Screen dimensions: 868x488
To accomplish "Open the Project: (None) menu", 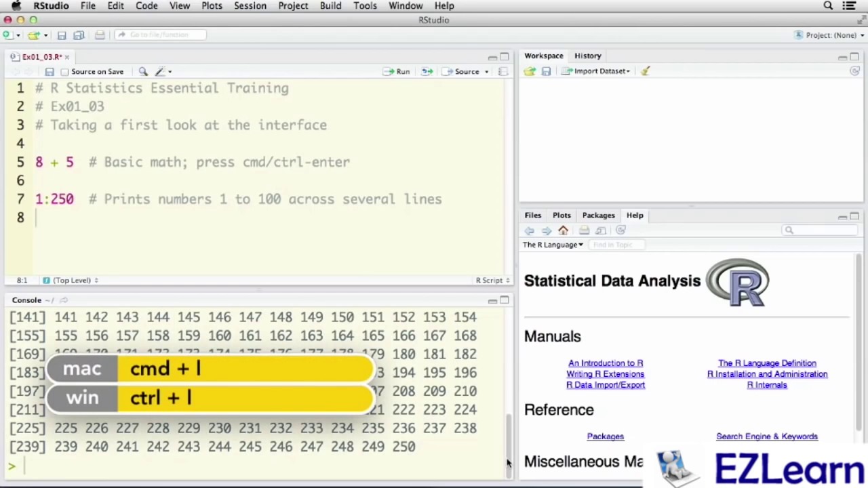I will tap(830, 35).
